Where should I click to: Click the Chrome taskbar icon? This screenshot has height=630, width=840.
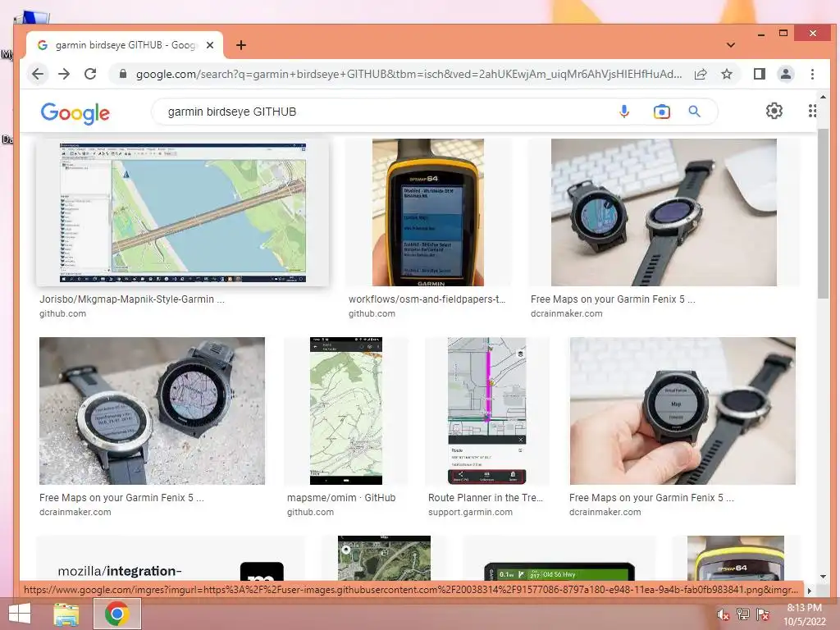coord(116,614)
